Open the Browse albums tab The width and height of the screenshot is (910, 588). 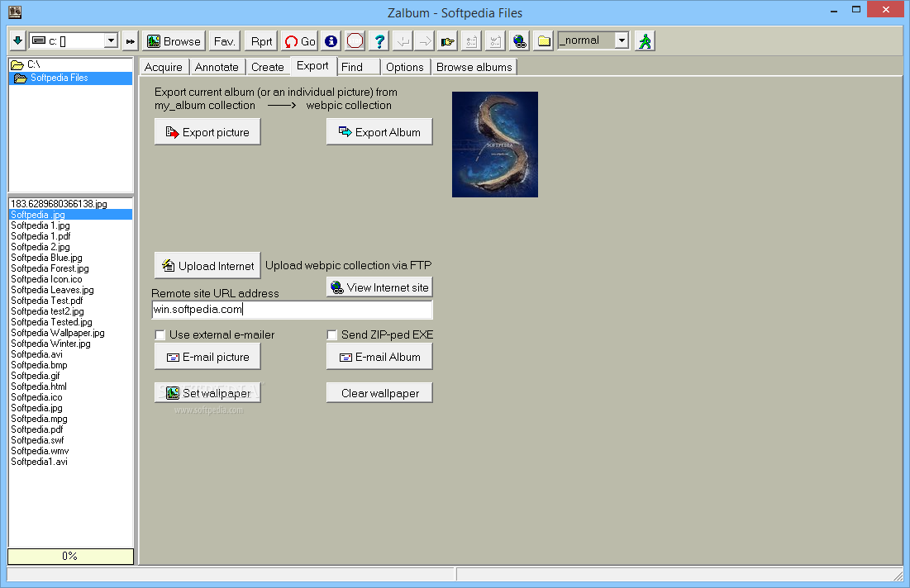tap(474, 67)
